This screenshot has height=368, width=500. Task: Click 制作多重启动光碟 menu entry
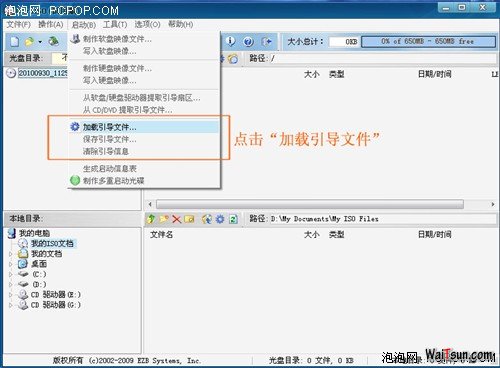click(144, 181)
